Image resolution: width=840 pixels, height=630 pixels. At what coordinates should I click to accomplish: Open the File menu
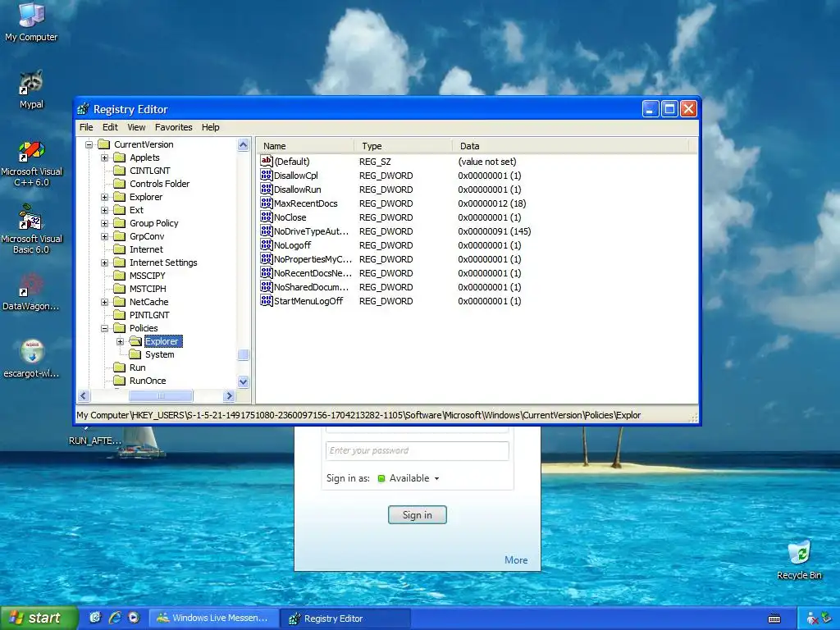[x=86, y=127]
